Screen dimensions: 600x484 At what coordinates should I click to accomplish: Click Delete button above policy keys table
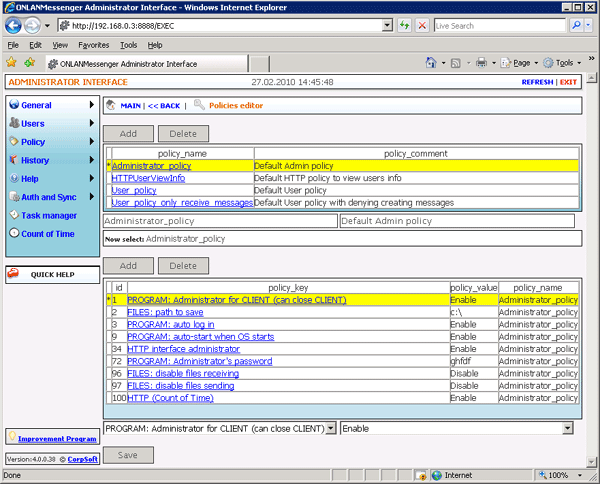coord(183,266)
